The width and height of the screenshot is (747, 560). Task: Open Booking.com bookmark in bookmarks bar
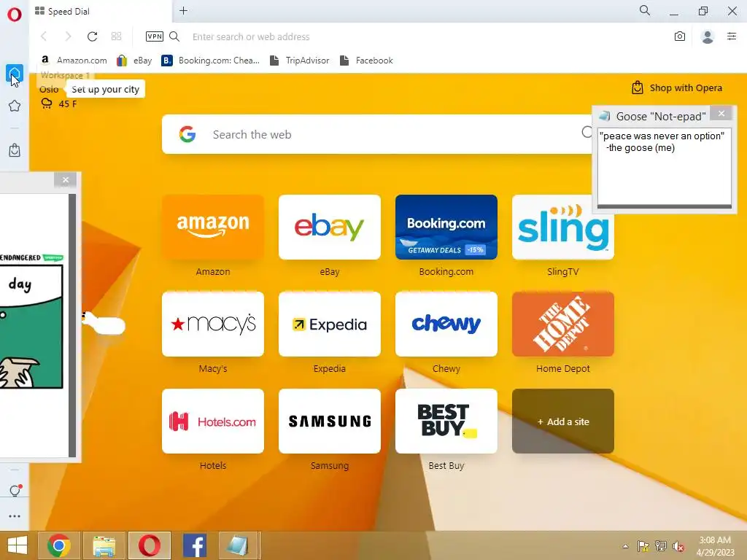coord(211,61)
